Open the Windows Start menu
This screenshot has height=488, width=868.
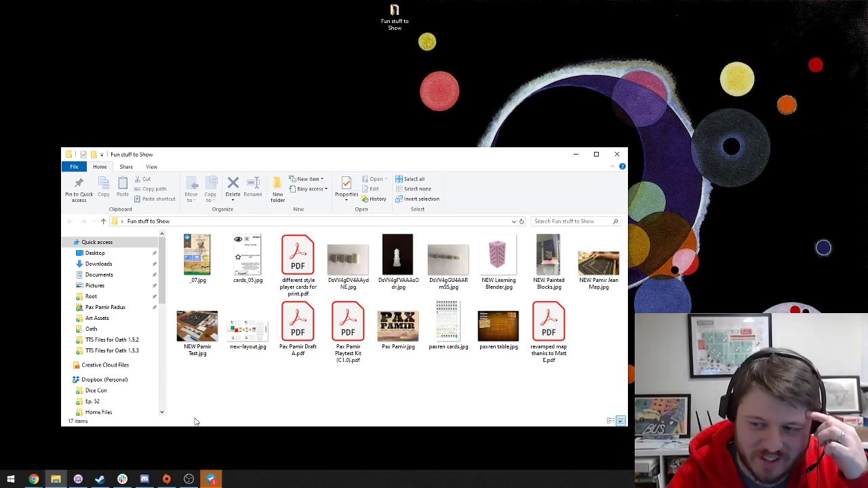point(11,479)
